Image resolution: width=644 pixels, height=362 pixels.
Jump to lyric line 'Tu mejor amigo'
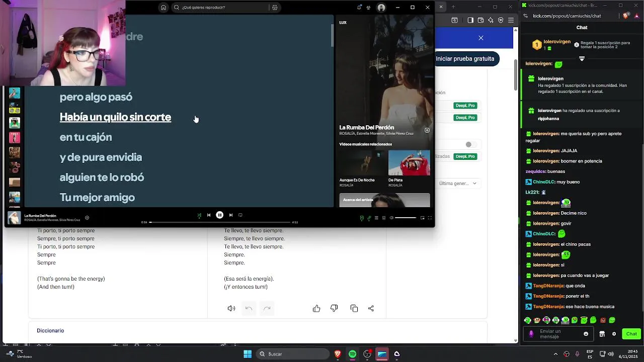pos(97,198)
